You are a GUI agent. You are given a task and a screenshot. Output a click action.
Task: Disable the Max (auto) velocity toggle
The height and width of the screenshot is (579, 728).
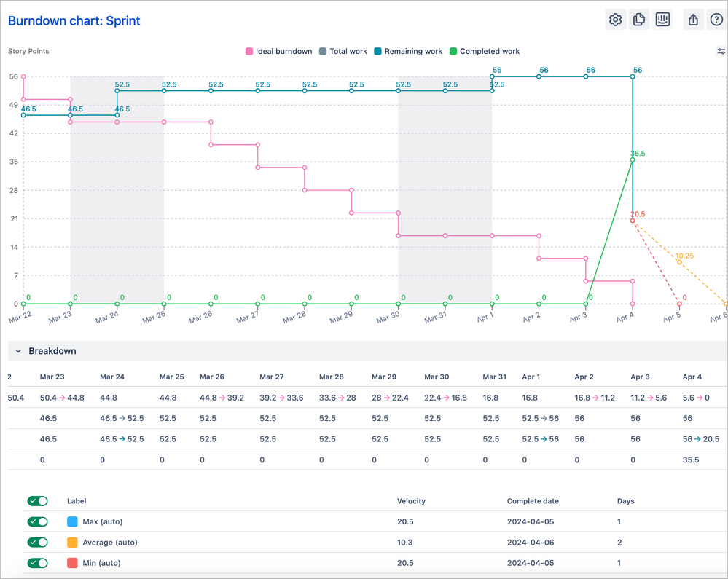click(x=37, y=521)
